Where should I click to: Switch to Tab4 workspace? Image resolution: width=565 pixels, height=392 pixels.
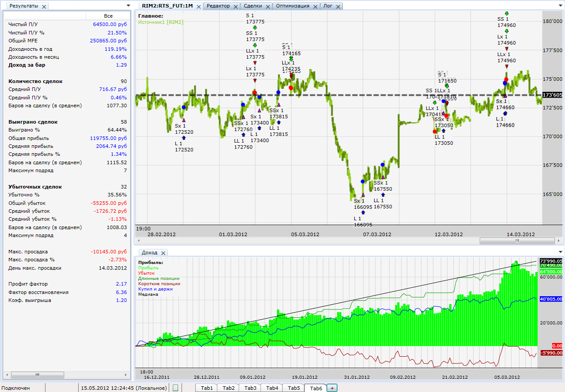(272, 388)
